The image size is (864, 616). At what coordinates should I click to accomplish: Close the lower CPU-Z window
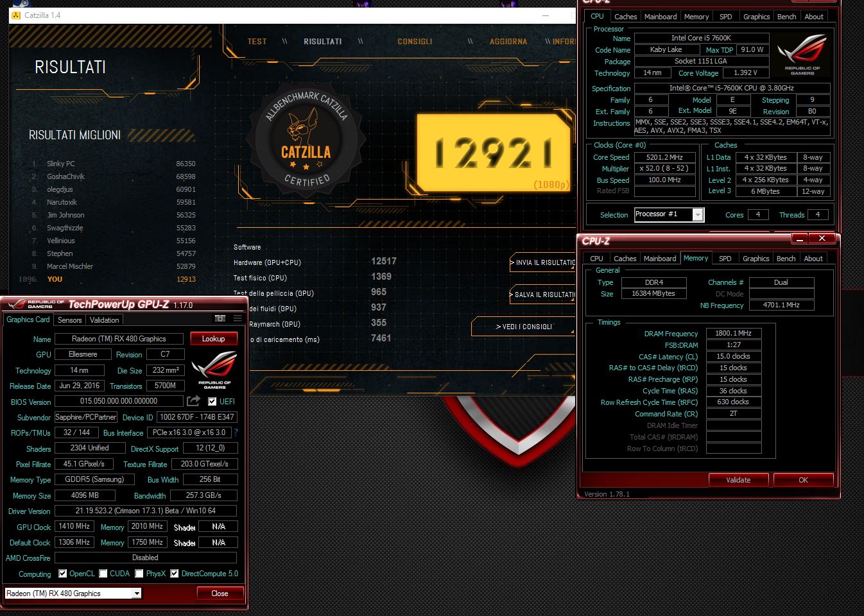click(x=822, y=238)
